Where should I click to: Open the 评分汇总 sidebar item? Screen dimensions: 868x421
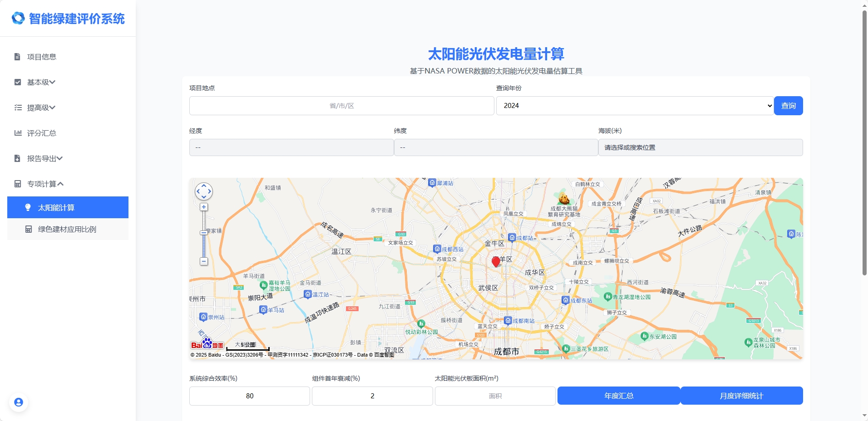[x=41, y=133]
